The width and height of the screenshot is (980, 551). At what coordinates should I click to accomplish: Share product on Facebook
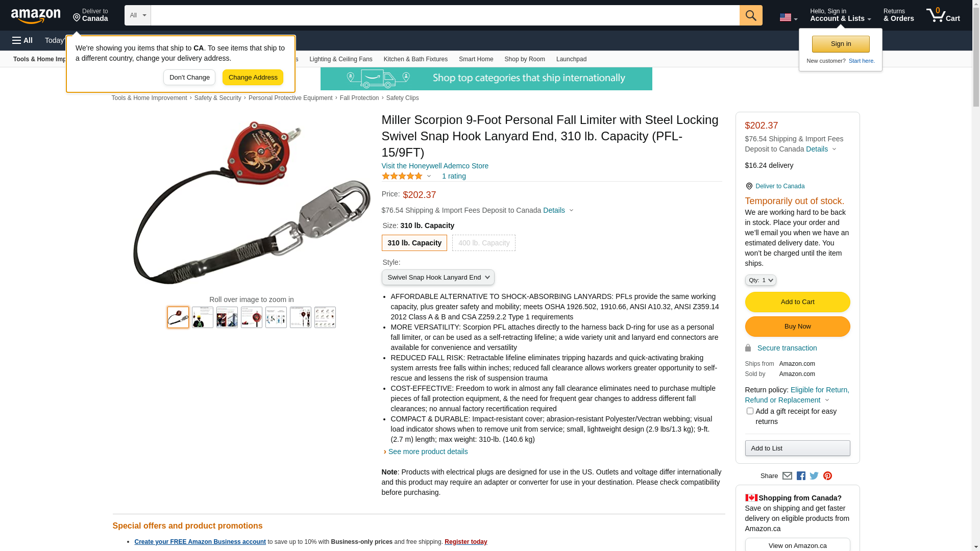801,475
